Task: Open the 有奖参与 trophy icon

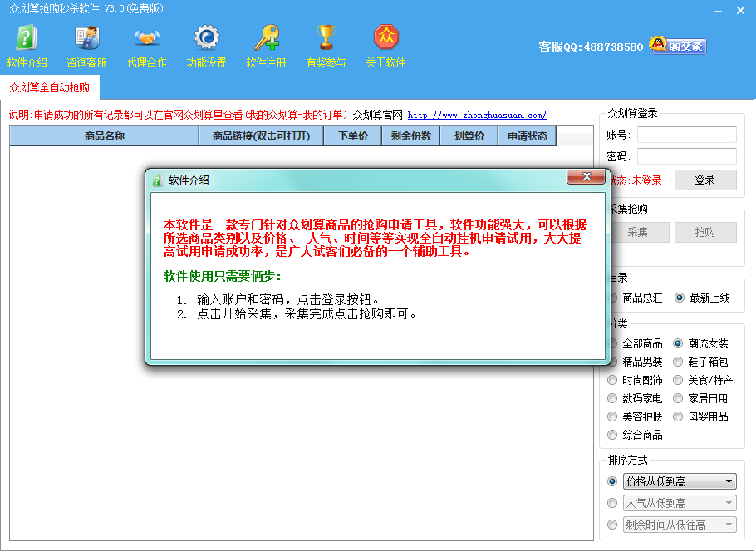Action: 326,37
